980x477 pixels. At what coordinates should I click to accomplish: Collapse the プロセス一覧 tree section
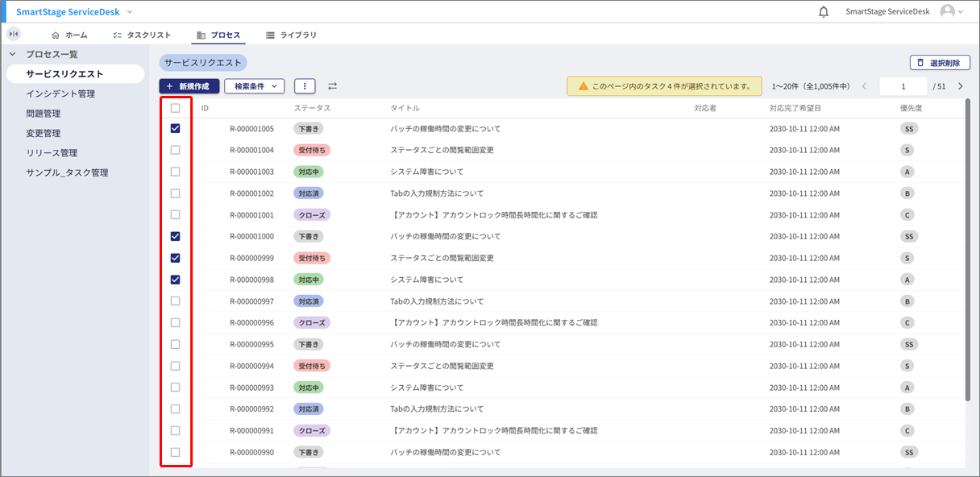(12, 54)
